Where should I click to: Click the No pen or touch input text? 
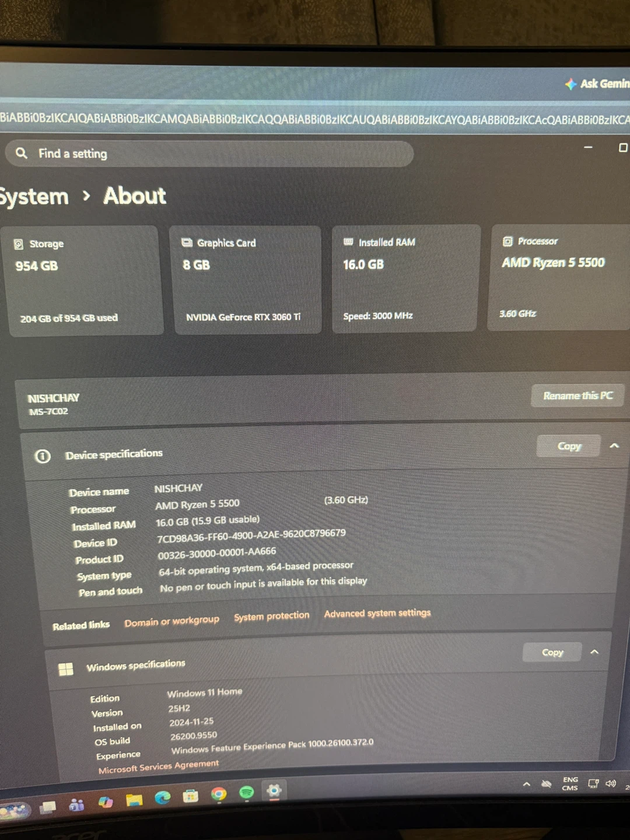264,584
